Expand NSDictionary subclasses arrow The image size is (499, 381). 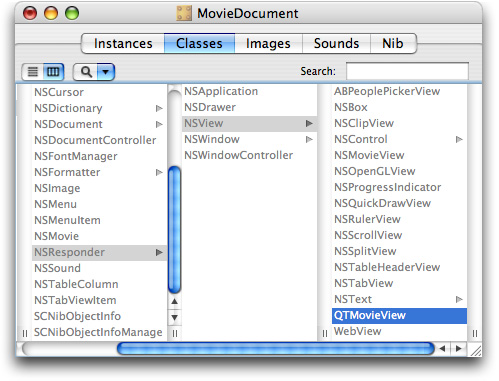click(159, 108)
